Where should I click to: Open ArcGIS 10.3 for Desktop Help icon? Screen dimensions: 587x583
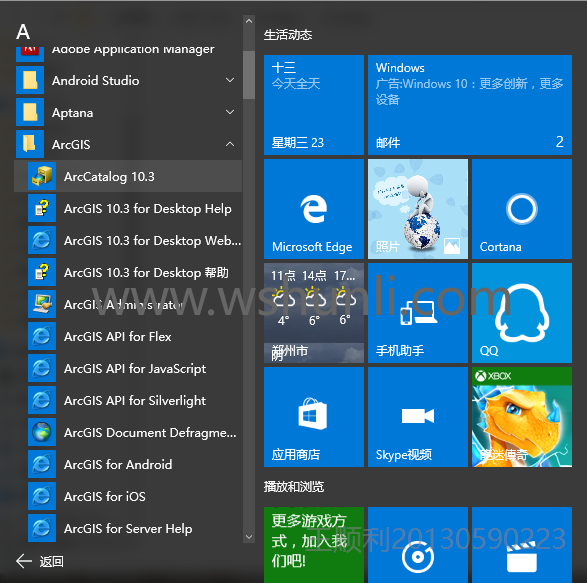tap(42, 208)
